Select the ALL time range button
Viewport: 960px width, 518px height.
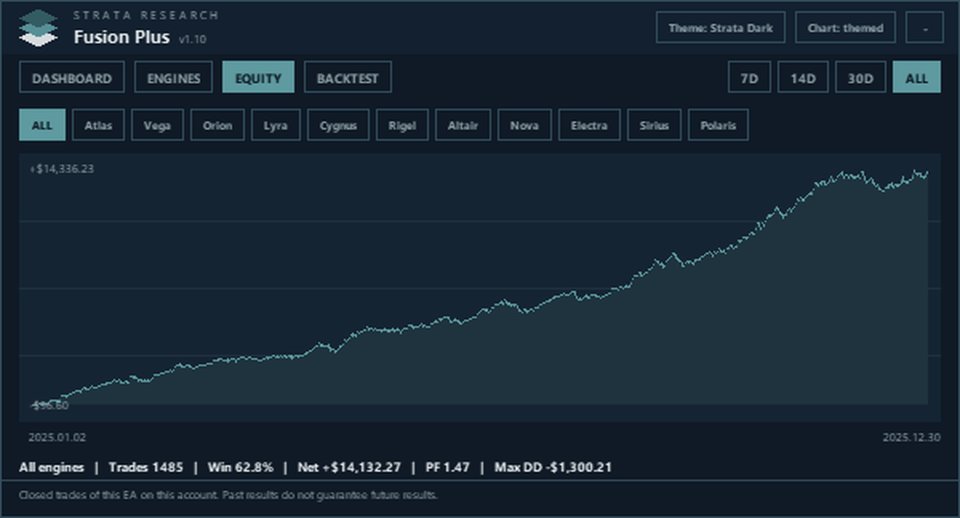pyautogui.click(x=917, y=77)
